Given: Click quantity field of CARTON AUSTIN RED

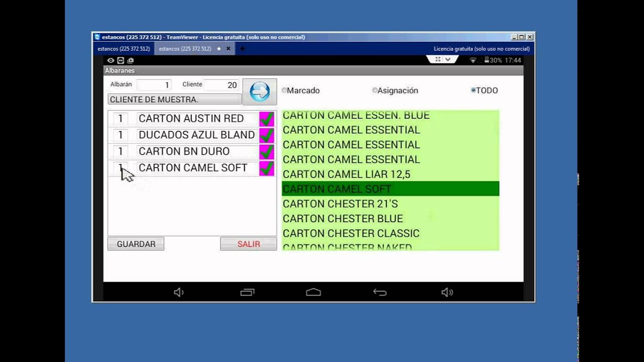Looking at the screenshot, I should tap(120, 119).
